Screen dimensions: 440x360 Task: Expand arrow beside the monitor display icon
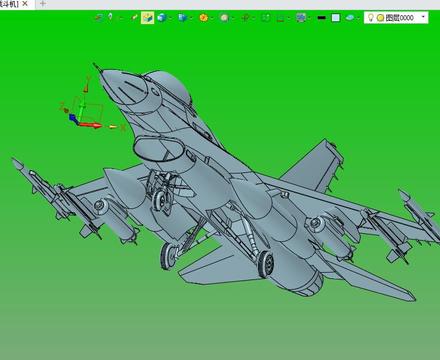pos(309,18)
